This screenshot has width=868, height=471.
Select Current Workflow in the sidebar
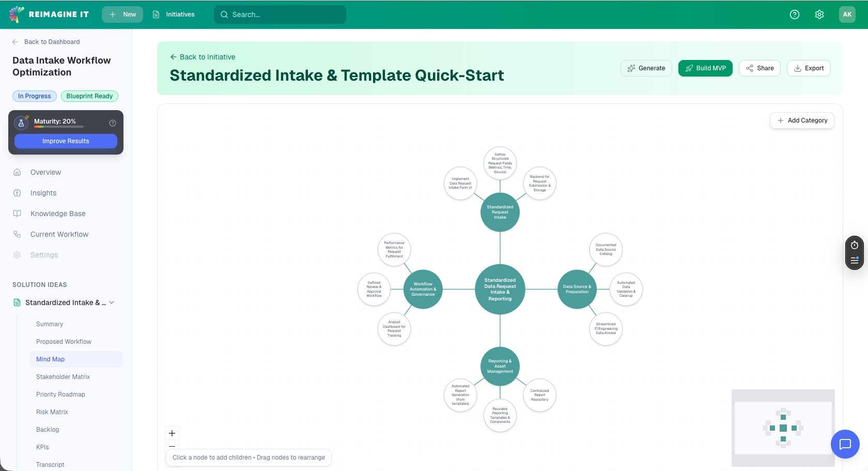click(x=58, y=234)
